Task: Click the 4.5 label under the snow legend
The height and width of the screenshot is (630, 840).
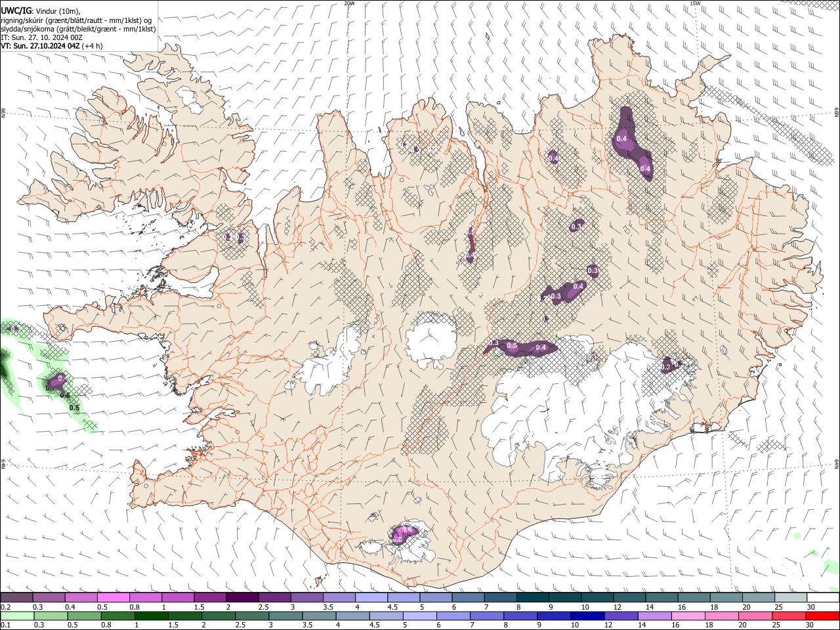Action: (x=392, y=607)
